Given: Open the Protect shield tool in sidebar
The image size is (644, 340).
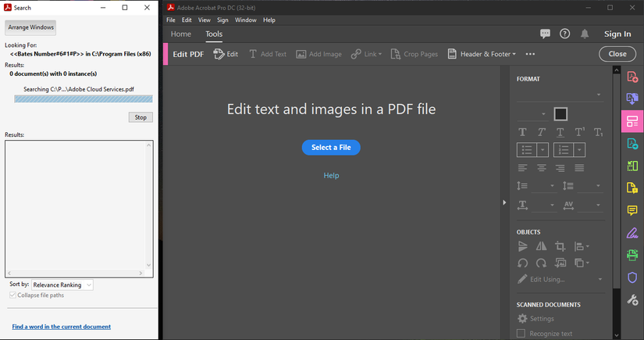Looking at the screenshot, I should (632, 277).
